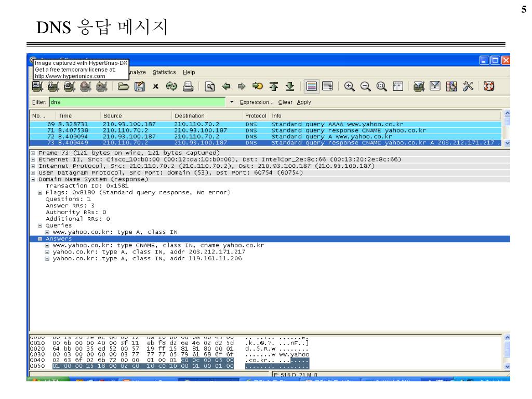
Task: Expand the Internet Protocol tree node
Action: pyautogui.click(x=33, y=166)
